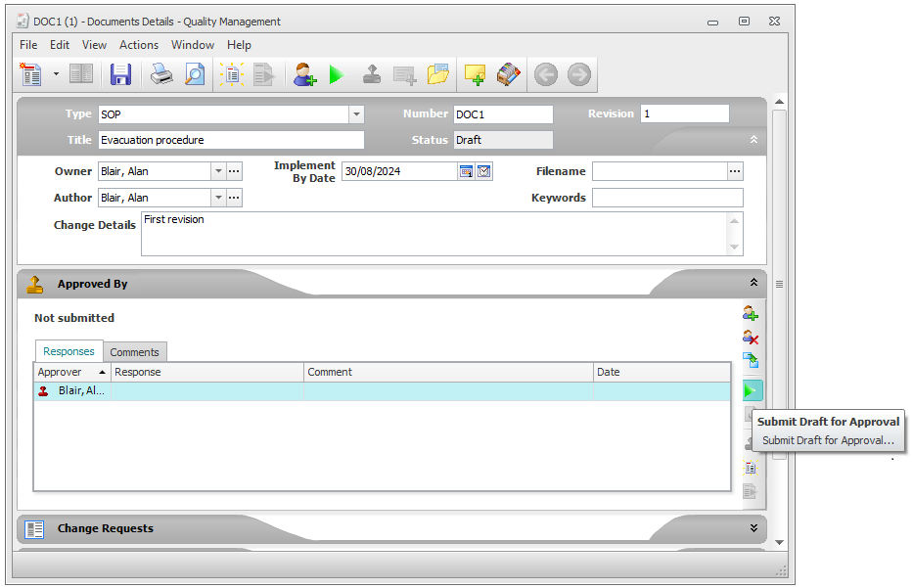Screen dimensions: 912x588
Task: Click the Keywords input field
Action: [666, 197]
